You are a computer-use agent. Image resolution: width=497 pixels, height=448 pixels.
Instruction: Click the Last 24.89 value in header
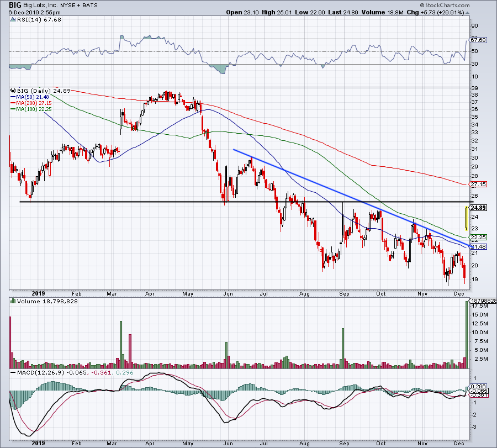(x=343, y=12)
